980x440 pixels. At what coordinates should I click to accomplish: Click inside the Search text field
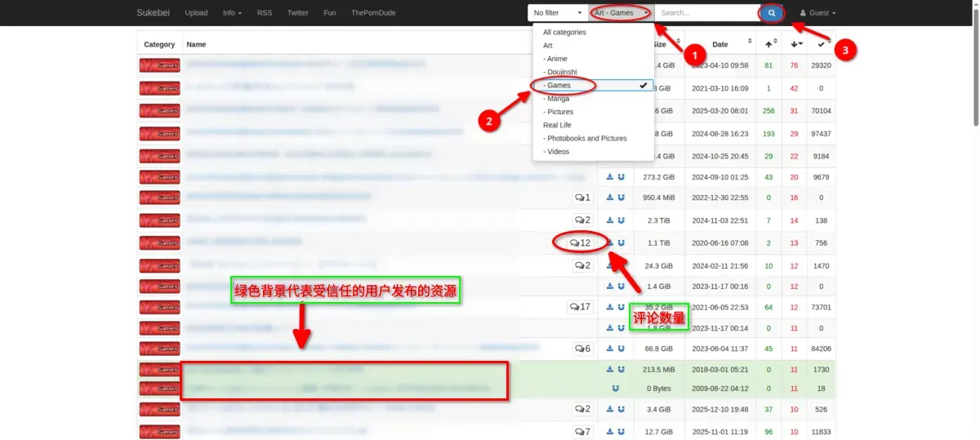click(x=707, y=13)
